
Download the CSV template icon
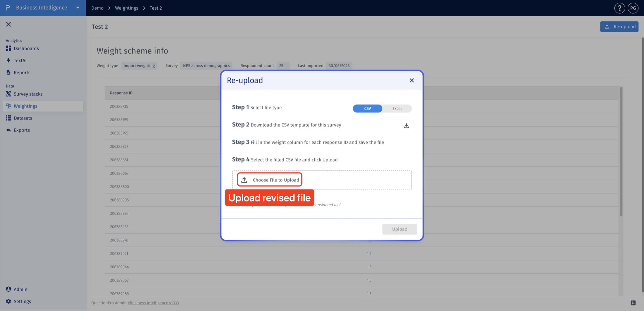point(406,126)
